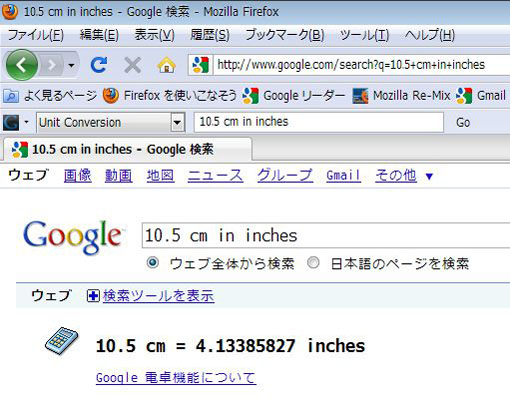The height and width of the screenshot is (406, 510).
Task: Click the ウェブ item in Google top navigation
Action: tap(28, 175)
